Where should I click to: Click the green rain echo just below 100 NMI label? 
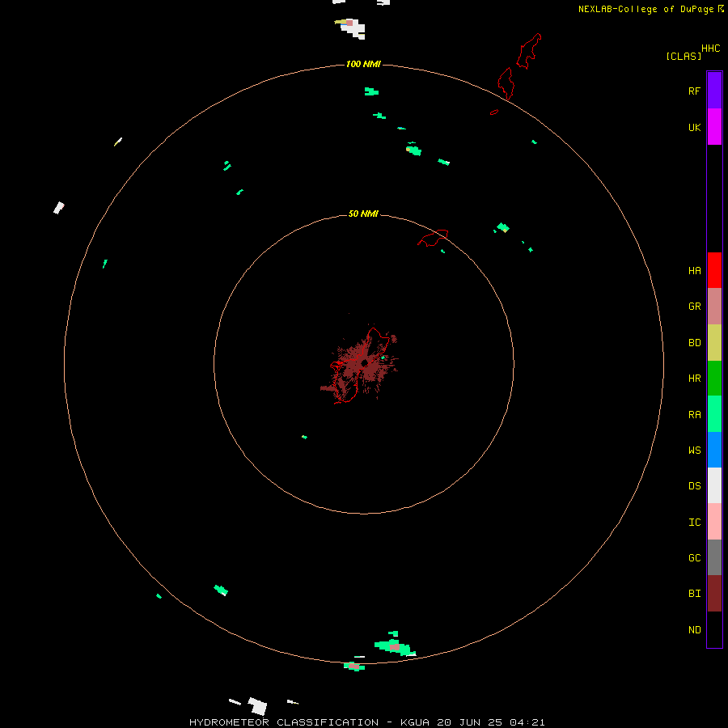tap(371, 91)
